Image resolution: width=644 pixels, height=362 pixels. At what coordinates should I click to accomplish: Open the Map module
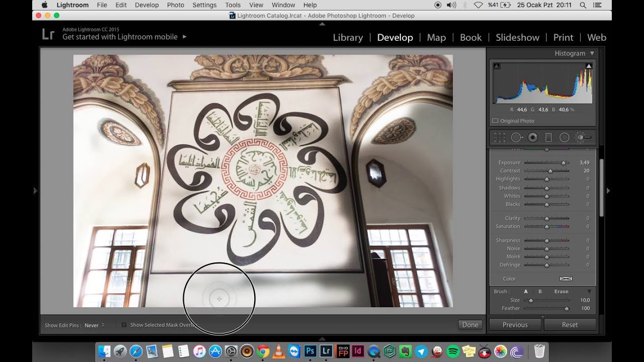click(x=436, y=37)
